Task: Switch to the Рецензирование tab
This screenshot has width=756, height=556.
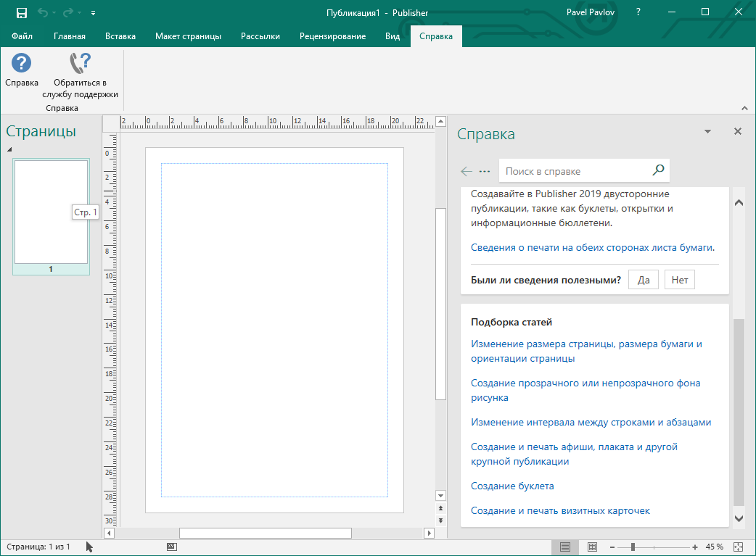Action: pos(333,36)
